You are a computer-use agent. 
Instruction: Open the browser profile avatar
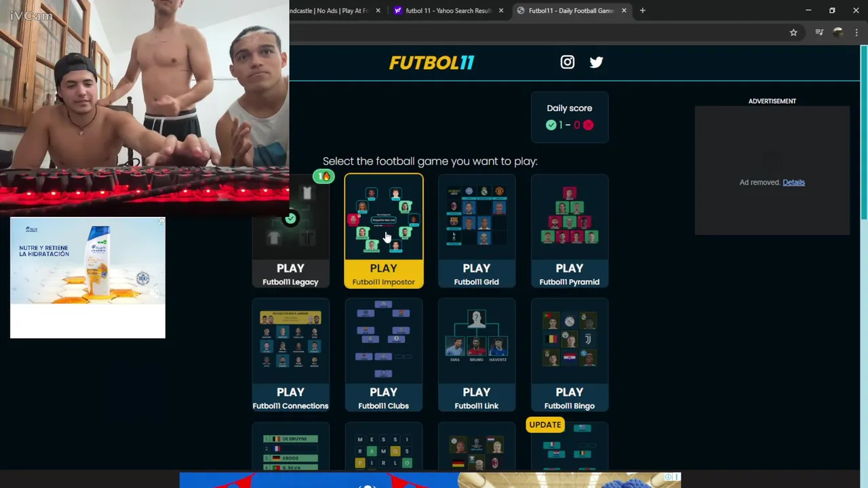pos(838,32)
